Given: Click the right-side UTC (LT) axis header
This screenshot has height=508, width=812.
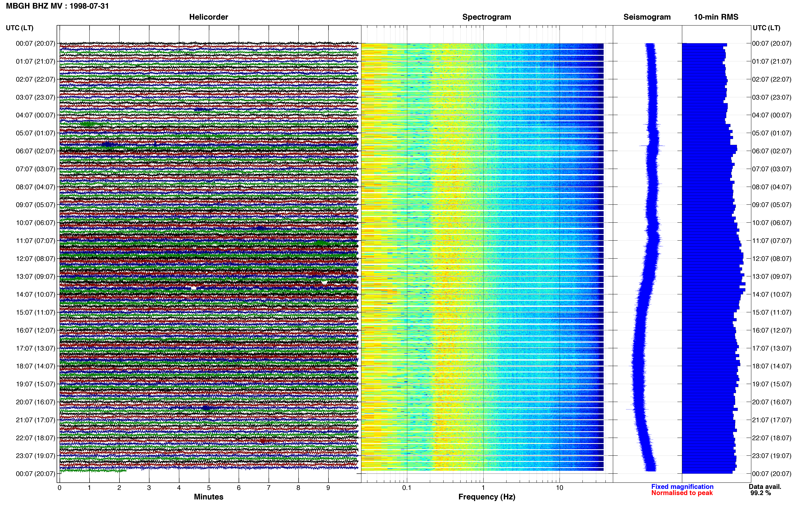Looking at the screenshot, I should [x=767, y=28].
